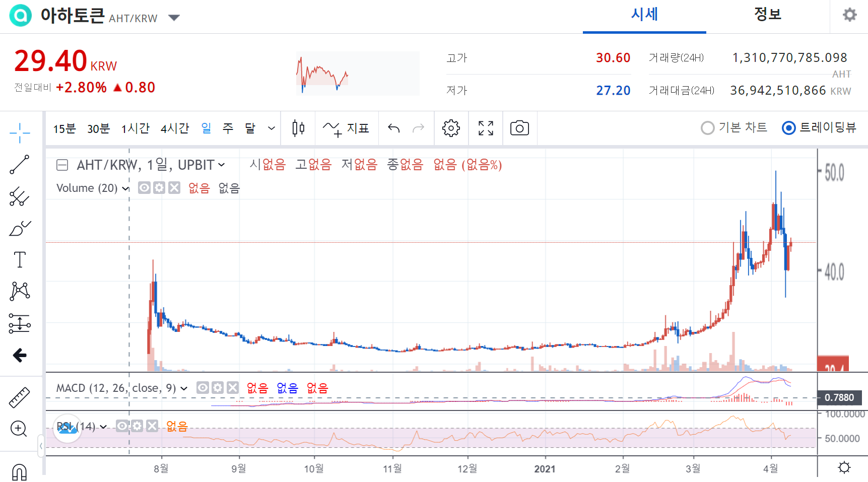Redo the chart action
The image size is (868, 482).
coord(418,128)
